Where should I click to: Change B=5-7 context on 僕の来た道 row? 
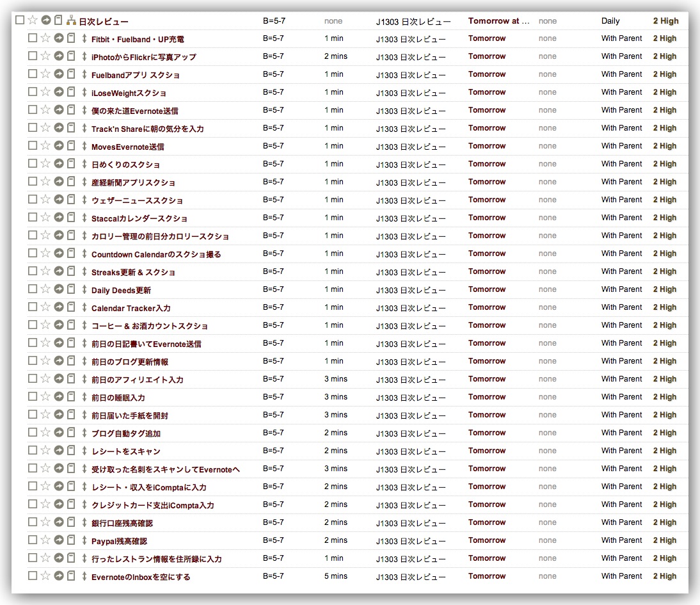click(x=273, y=110)
